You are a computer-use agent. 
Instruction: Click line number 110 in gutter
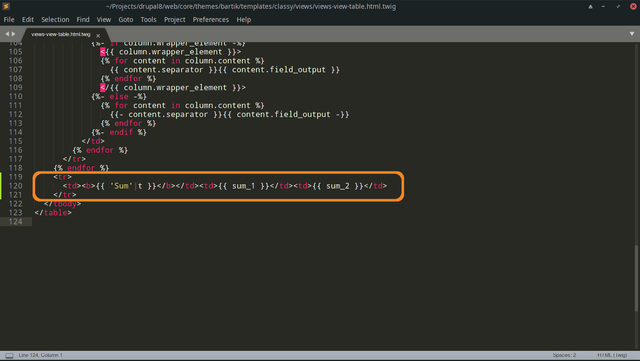(16, 96)
